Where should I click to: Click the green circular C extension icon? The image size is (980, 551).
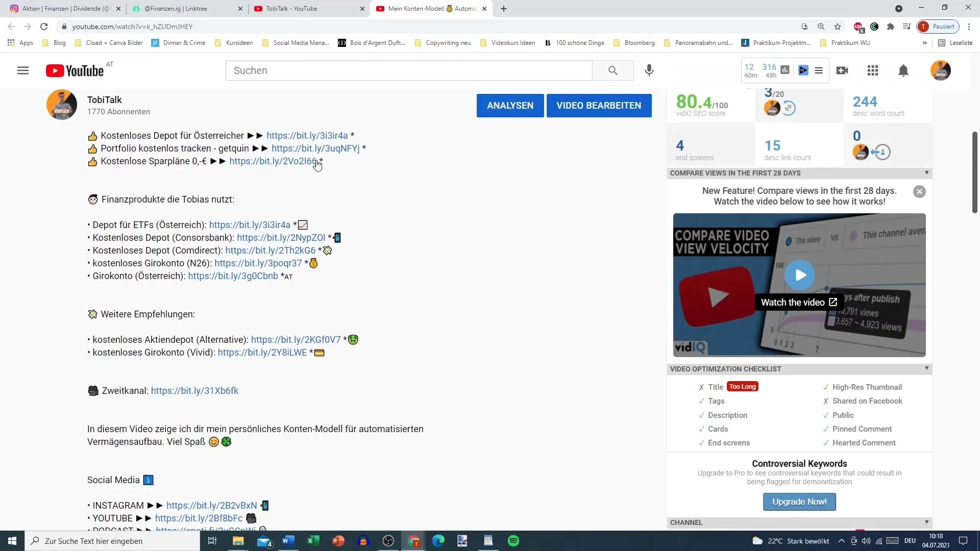874,27
